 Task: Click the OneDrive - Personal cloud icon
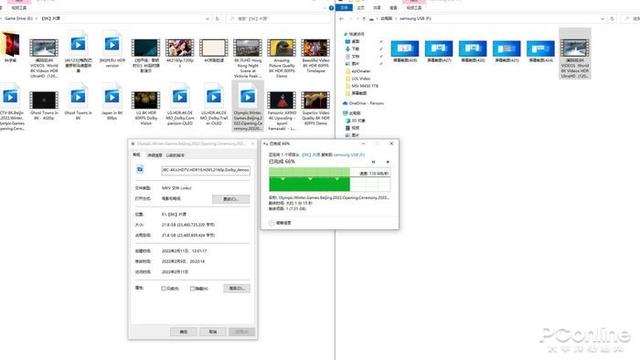click(345, 103)
